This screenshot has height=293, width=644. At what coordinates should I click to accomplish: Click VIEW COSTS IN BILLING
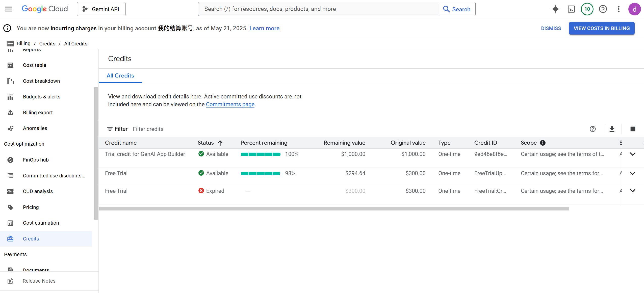click(x=601, y=28)
